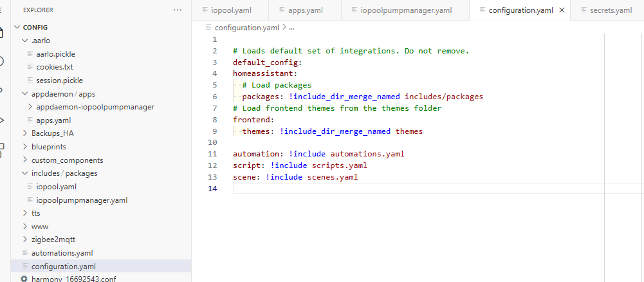
Task: Click file icon on iopool.yaml tab
Action: [x=205, y=10]
